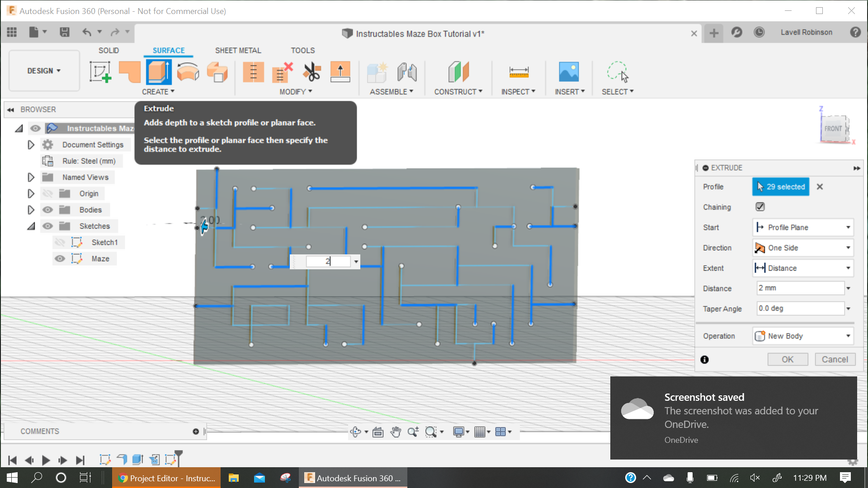Open Project Editor Chrome taskbar item

166,478
